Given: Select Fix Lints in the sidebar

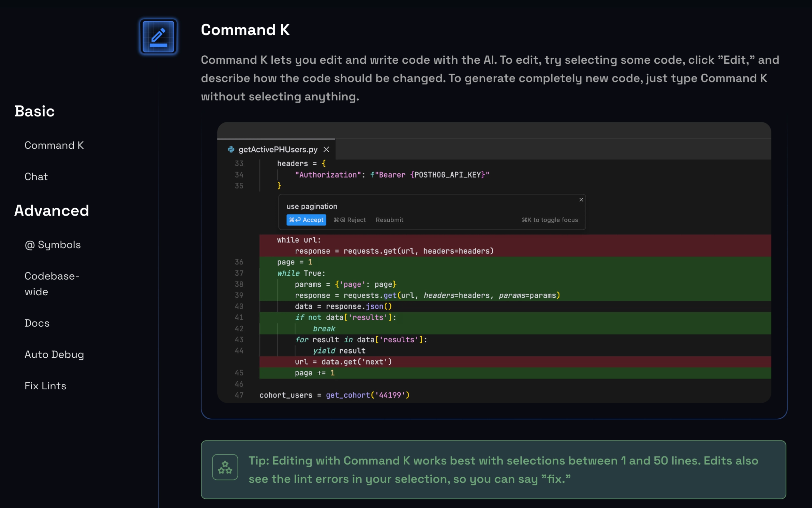Looking at the screenshot, I should click(45, 386).
